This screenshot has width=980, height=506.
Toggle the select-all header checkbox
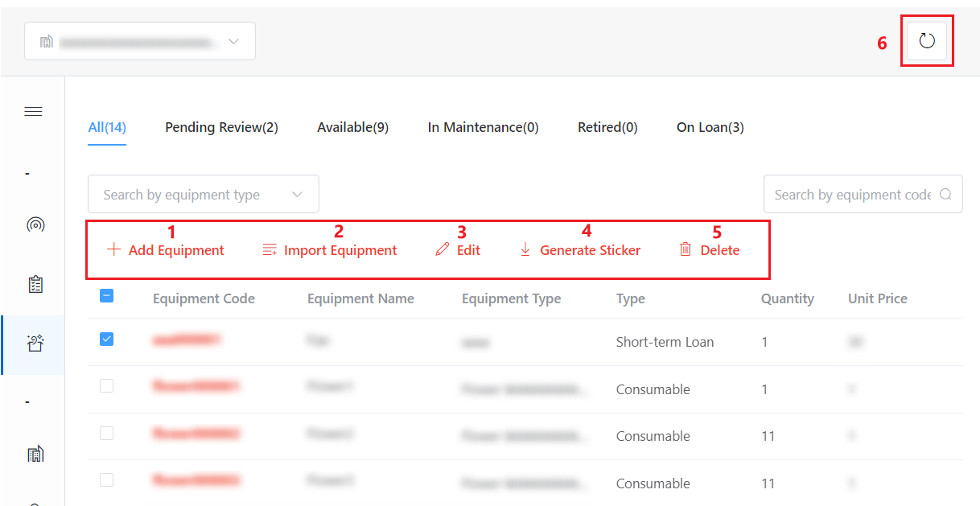[106, 296]
